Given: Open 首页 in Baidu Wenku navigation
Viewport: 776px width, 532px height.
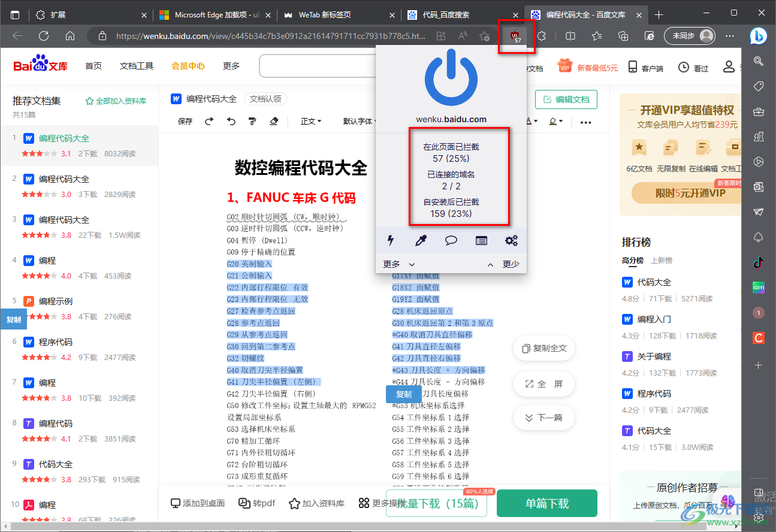Looking at the screenshot, I should [93, 66].
